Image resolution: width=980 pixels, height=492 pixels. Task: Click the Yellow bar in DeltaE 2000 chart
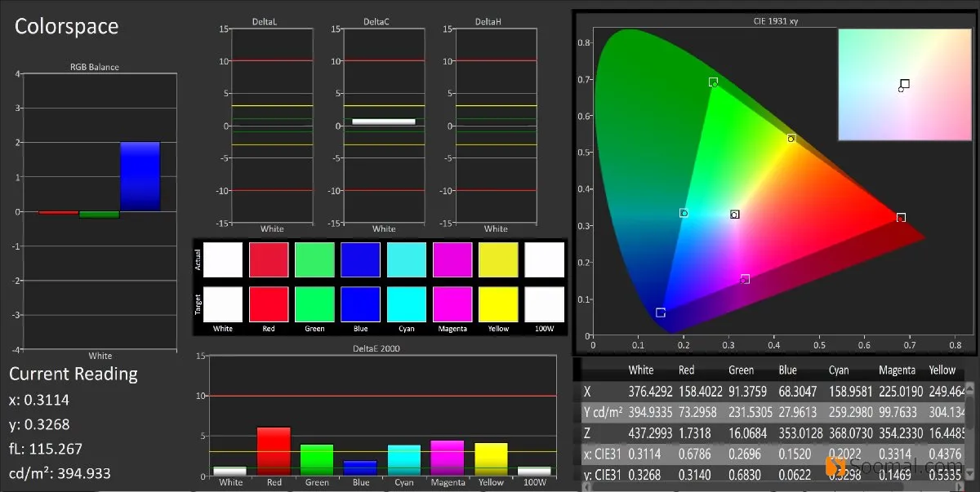coord(491,459)
